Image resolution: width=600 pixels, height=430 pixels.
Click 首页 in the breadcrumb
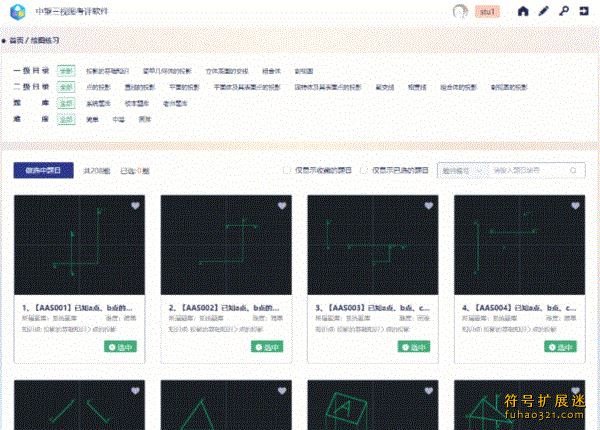coord(16,40)
